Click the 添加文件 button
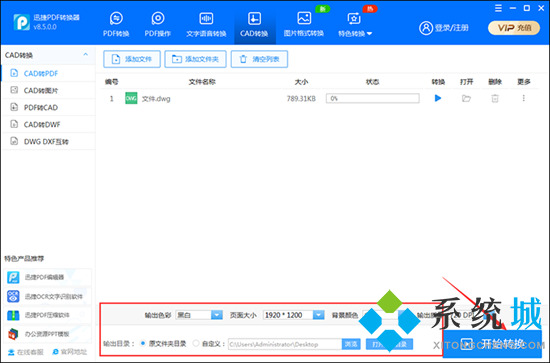Image resolution: width=550 pixels, height=363 pixels. [x=132, y=59]
